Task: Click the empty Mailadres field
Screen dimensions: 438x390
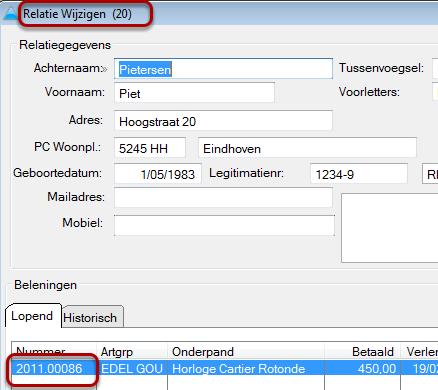Action: tap(223, 197)
